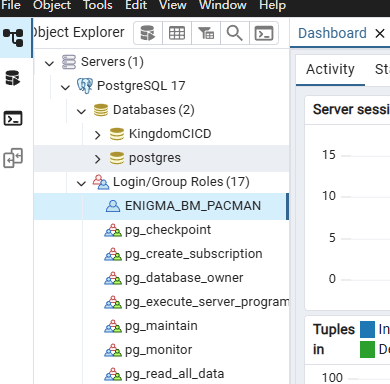390x384 pixels.
Task: Select the Databases (2) label
Action: coord(154,110)
